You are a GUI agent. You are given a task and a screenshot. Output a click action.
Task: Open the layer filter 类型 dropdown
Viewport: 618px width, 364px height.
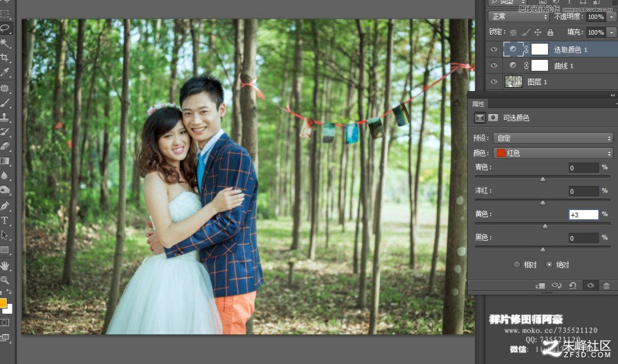508,2
